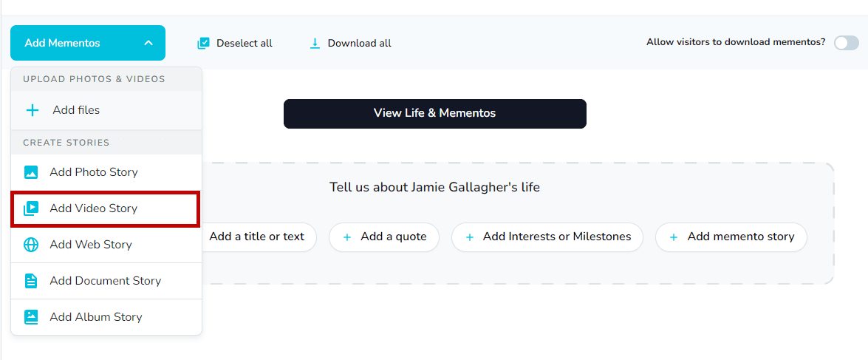Choose Add Album Story from menu
This screenshot has width=868, height=360.
tap(96, 317)
